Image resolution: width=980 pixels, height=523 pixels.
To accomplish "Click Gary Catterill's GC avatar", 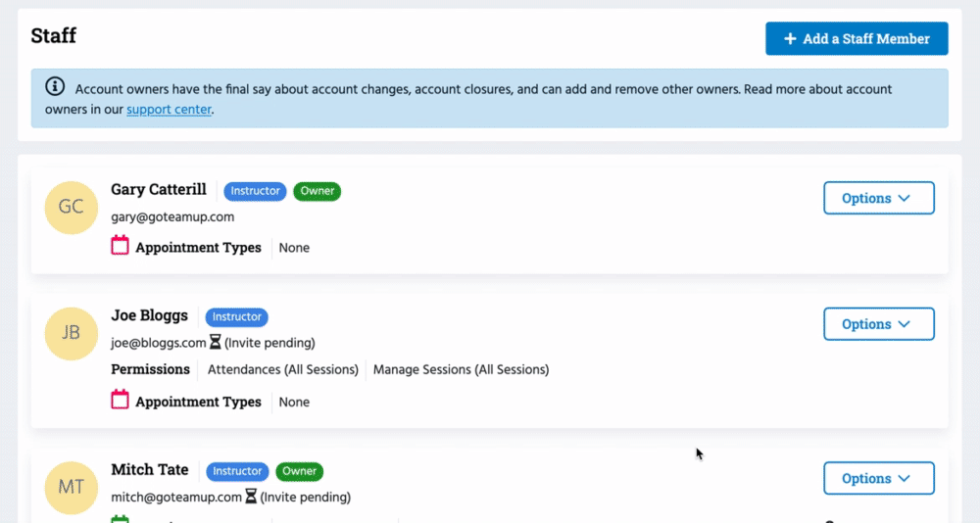I will [x=72, y=208].
